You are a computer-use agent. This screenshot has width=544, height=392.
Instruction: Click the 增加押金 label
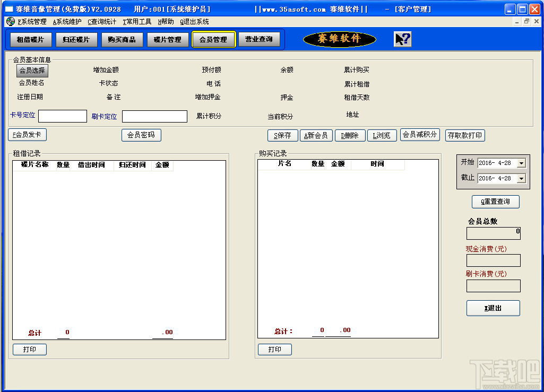(x=208, y=97)
